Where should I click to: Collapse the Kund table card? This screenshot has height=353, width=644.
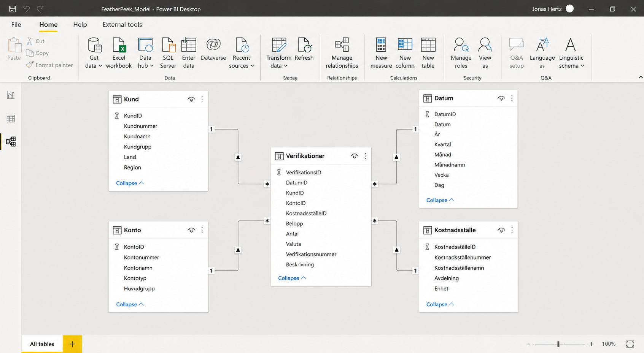[130, 183]
